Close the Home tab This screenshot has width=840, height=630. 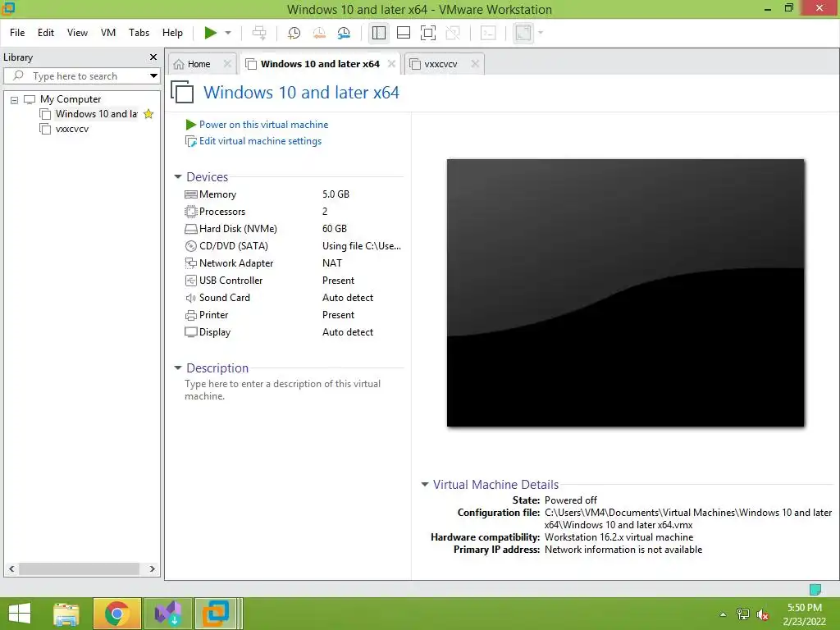tap(227, 64)
